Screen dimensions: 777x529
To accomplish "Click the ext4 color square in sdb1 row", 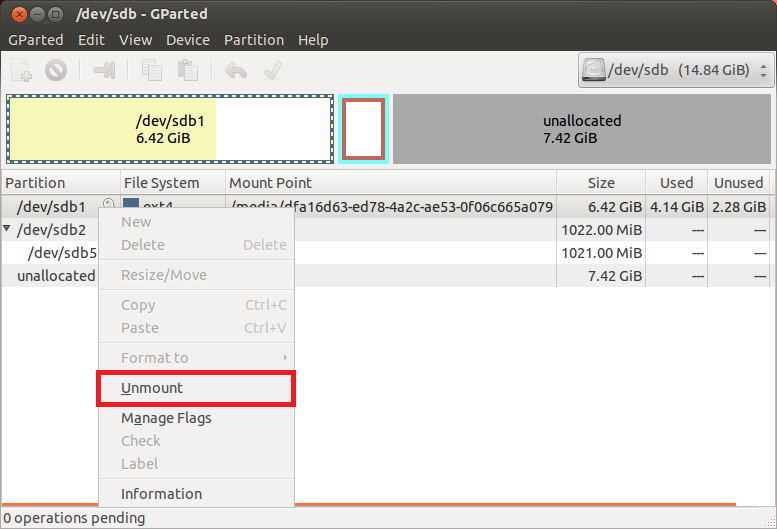I will coord(131,203).
